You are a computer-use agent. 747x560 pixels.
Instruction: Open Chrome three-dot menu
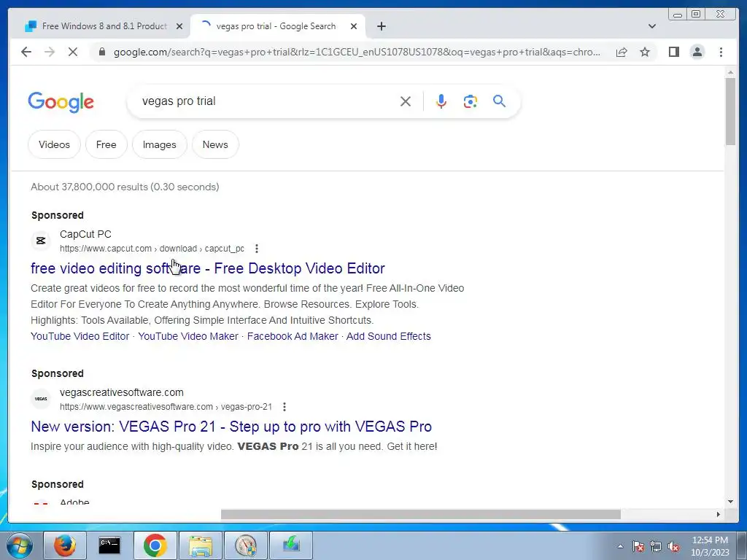(x=721, y=52)
